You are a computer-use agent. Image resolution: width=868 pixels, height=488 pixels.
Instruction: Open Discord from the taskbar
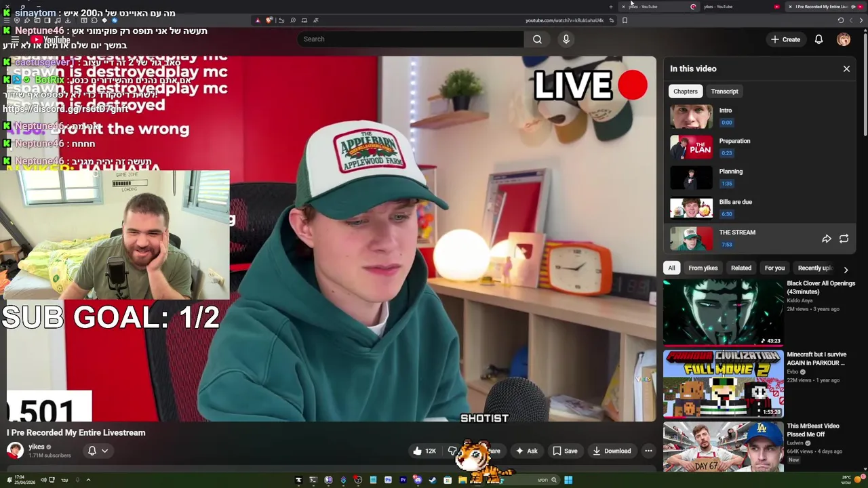coord(418,480)
